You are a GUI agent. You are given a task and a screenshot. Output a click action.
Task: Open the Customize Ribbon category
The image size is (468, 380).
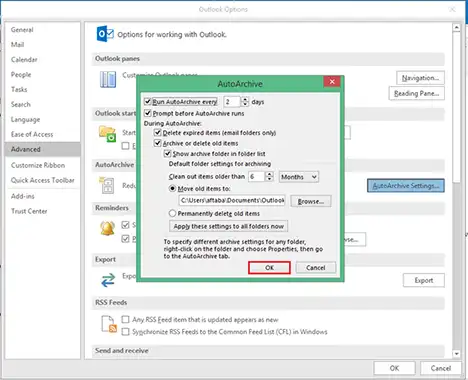[38, 165]
